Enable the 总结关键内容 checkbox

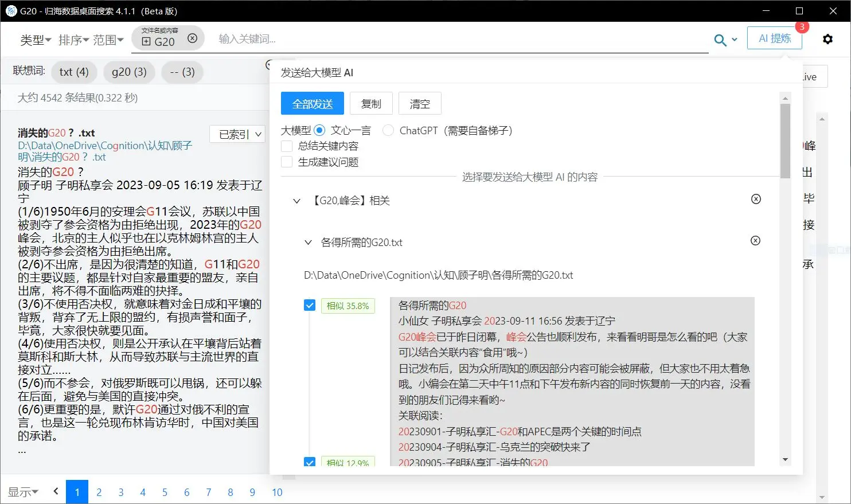click(x=287, y=146)
